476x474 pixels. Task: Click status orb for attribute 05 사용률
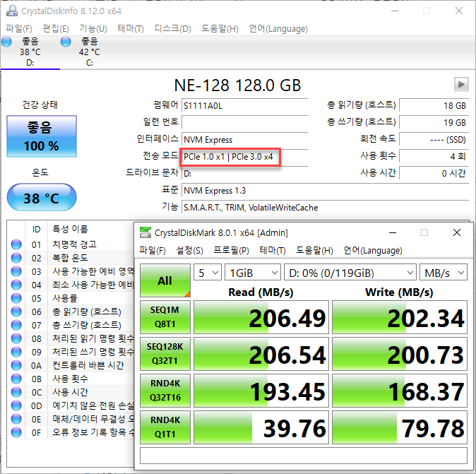point(16,298)
